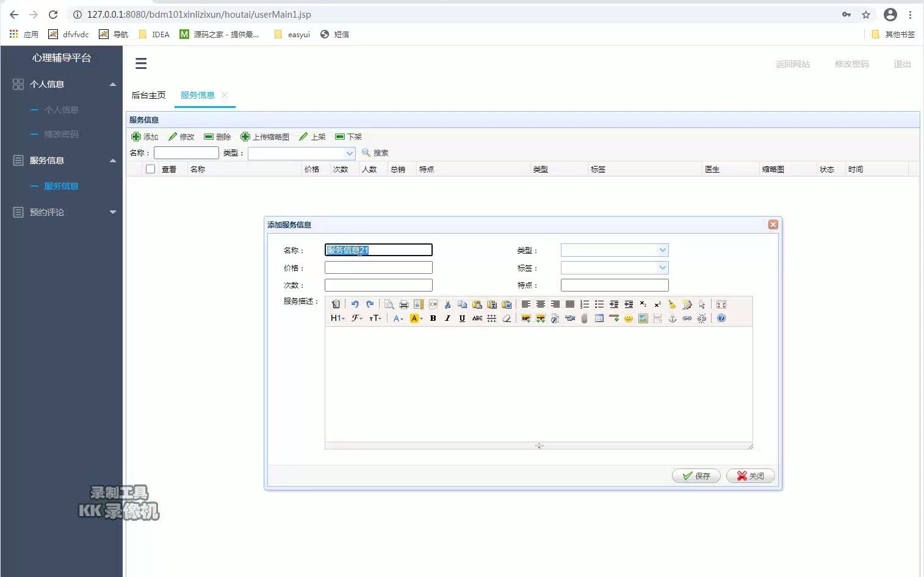Align the text to the left

point(526,304)
